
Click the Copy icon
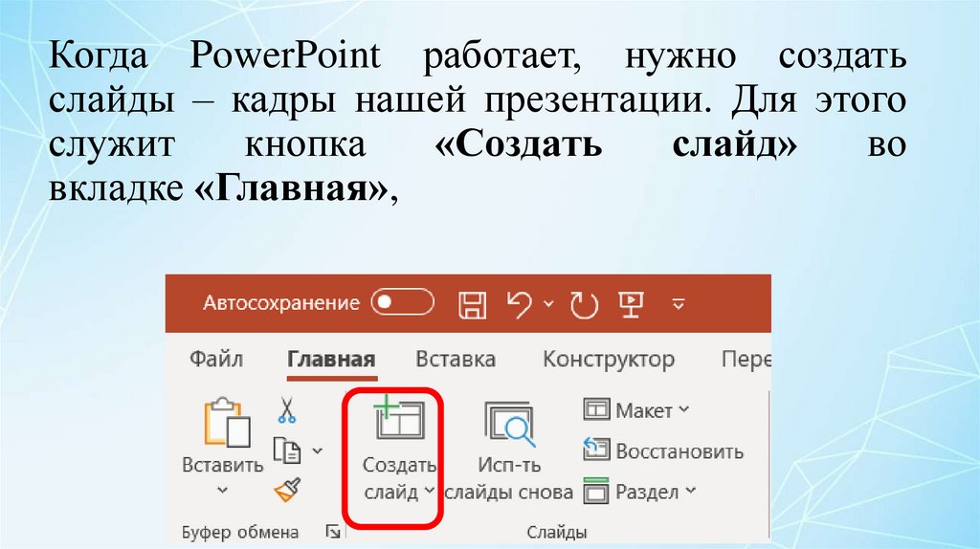287,450
